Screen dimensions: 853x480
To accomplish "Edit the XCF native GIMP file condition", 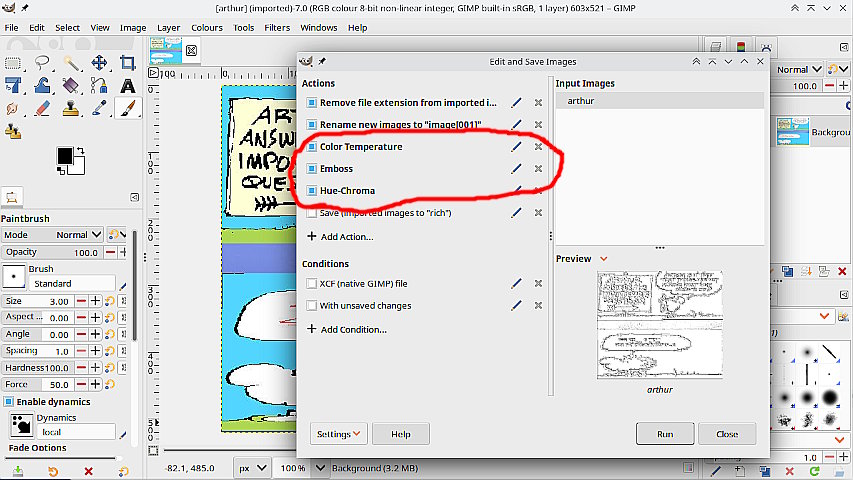I will [516, 283].
